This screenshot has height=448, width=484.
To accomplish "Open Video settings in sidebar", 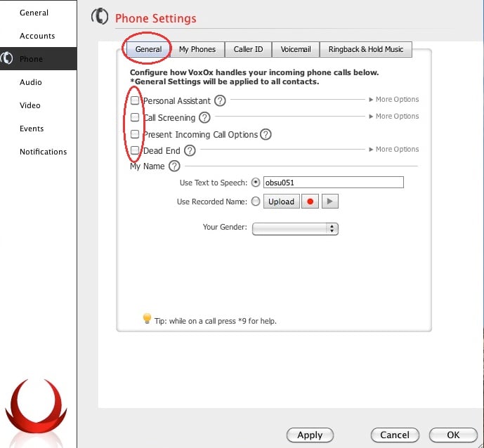I will click(30, 105).
